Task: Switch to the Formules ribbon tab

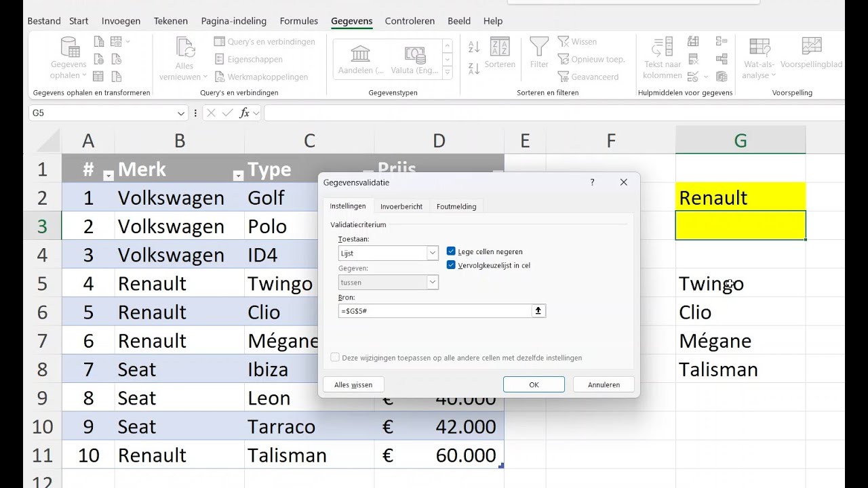Action: [299, 21]
